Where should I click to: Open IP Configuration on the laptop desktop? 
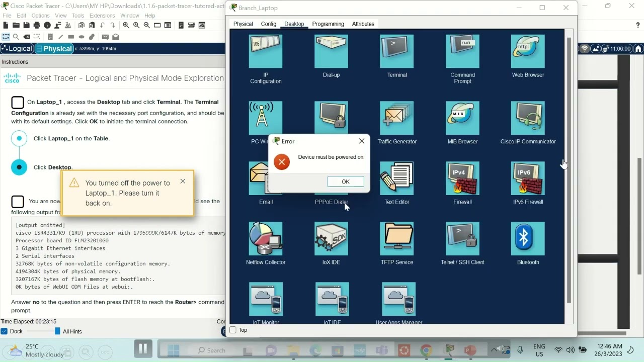point(266,52)
